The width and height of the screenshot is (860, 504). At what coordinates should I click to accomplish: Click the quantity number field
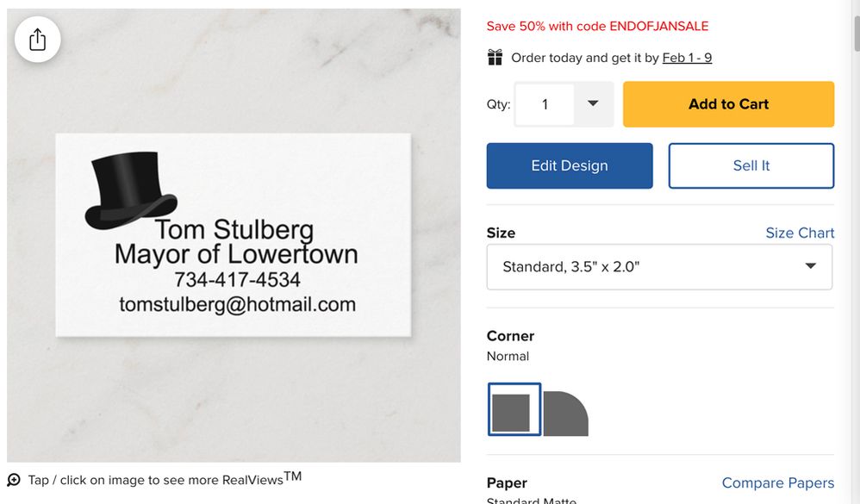pyautogui.click(x=545, y=104)
